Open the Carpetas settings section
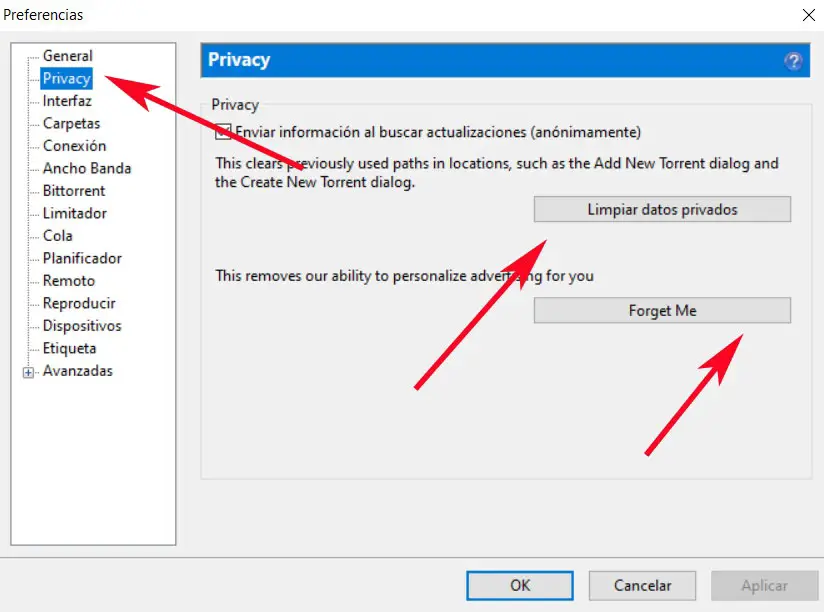This screenshot has width=824, height=612. tap(71, 124)
